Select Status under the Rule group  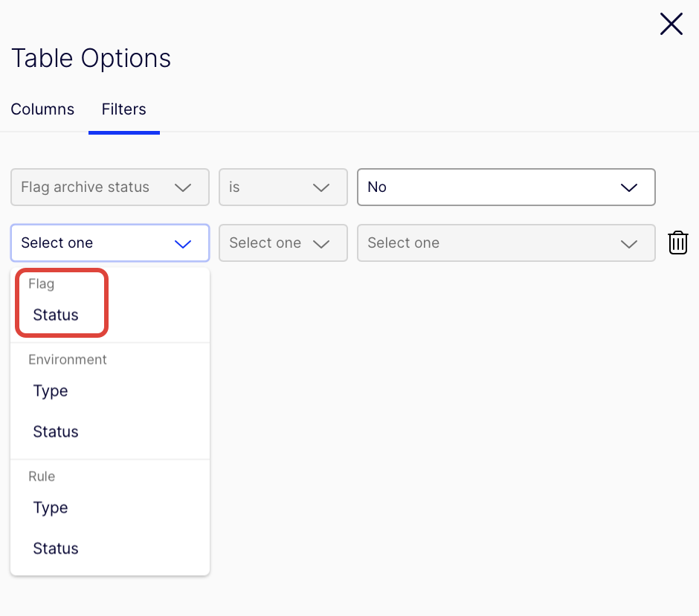pyautogui.click(x=56, y=548)
